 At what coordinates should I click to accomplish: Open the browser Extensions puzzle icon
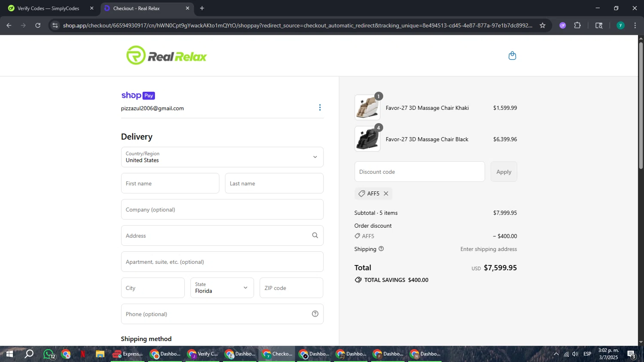click(577, 25)
